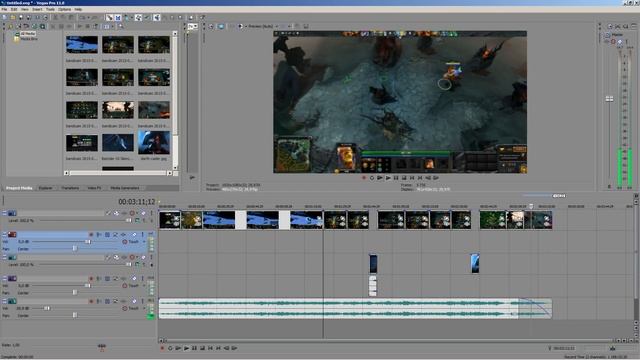
Task: Click Play in the preview transport controls
Action: click(x=388, y=178)
